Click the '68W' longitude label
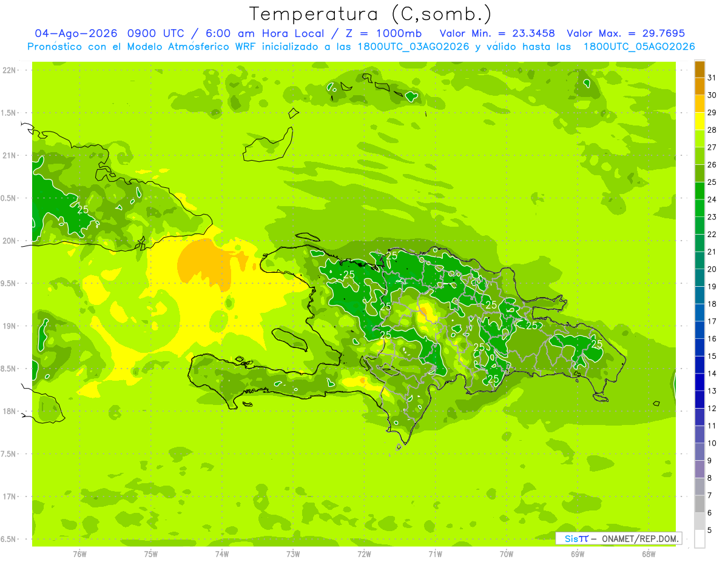The height and width of the screenshot is (562, 728). tap(649, 554)
